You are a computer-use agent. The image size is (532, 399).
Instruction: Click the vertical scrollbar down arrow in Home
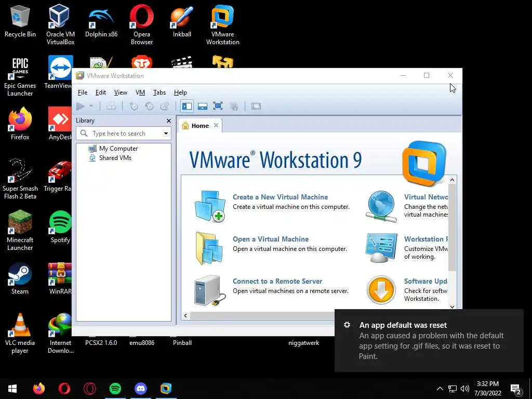click(x=453, y=307)
